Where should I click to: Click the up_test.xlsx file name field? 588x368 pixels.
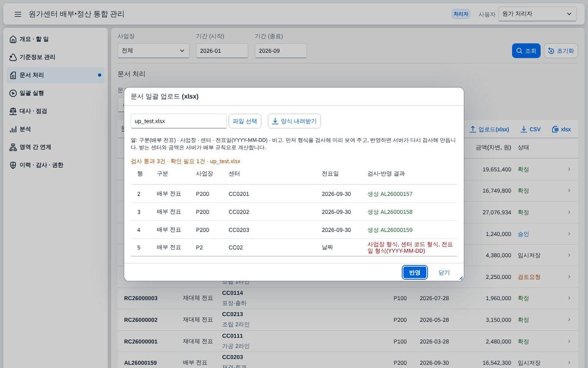pos(179,121)
